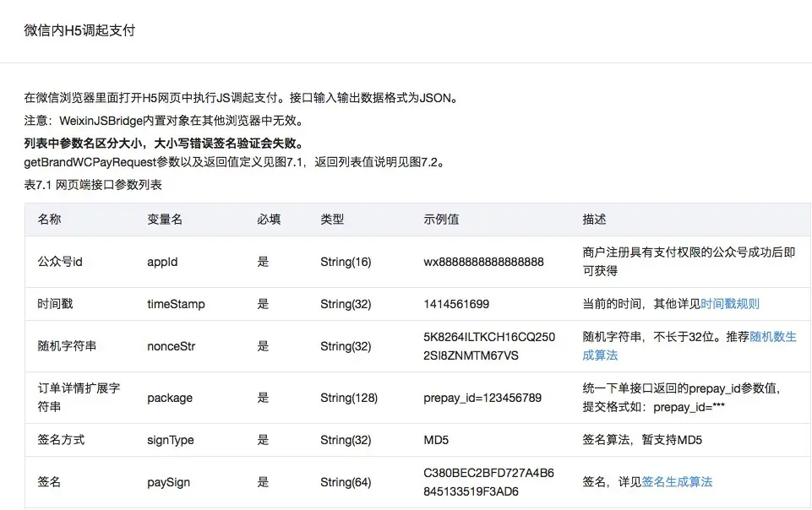812x510 pixels.
Task: Click the getBrandWCPayRequest参数 sentence
Action: coord(235,162)
